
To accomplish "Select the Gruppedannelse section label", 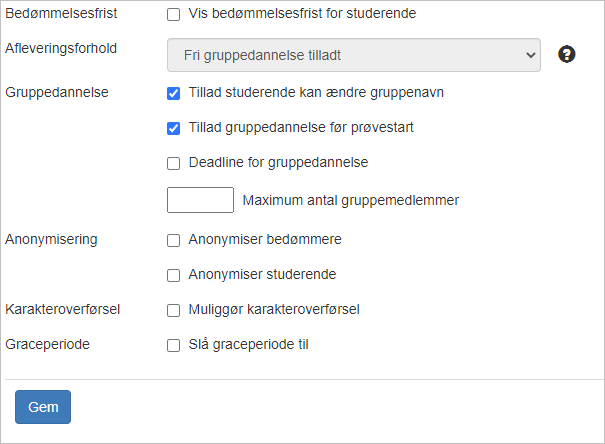I will click(57, 92).
